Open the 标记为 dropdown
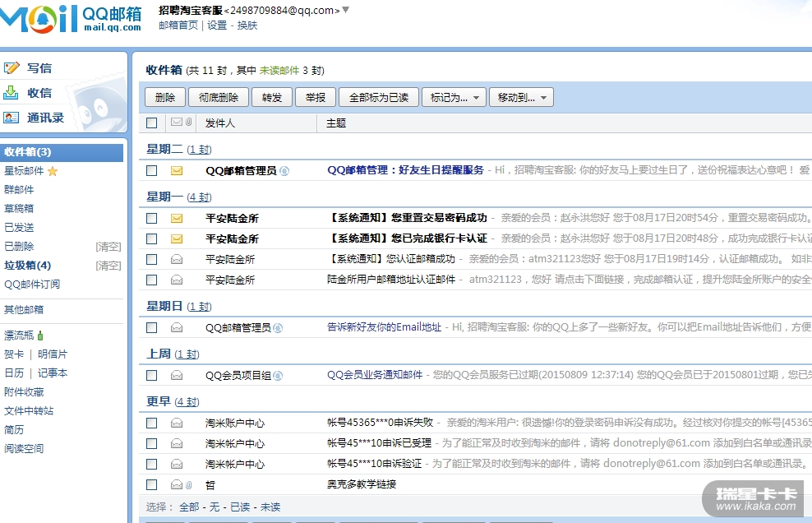 [454, 97]
